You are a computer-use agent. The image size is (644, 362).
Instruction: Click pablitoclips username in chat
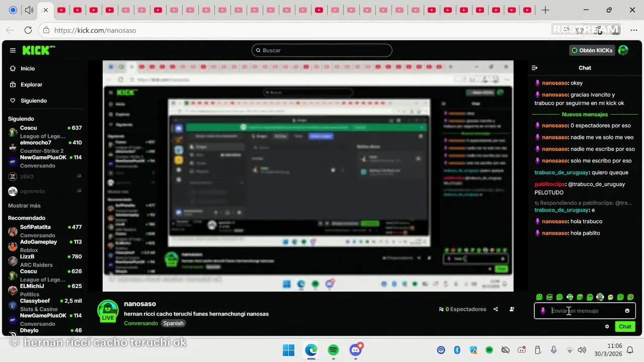point(548,184)
